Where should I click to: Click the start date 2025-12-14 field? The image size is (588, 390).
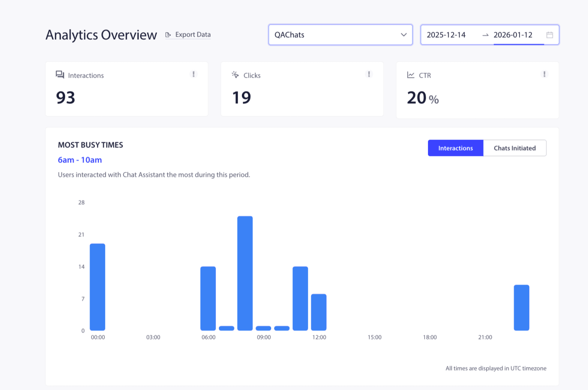(x=446, y=35)
